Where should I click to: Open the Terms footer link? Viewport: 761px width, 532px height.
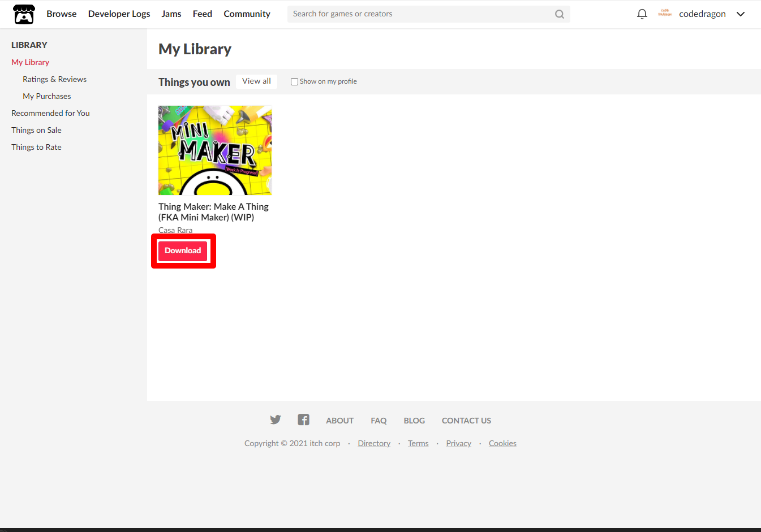pos(419,443)
